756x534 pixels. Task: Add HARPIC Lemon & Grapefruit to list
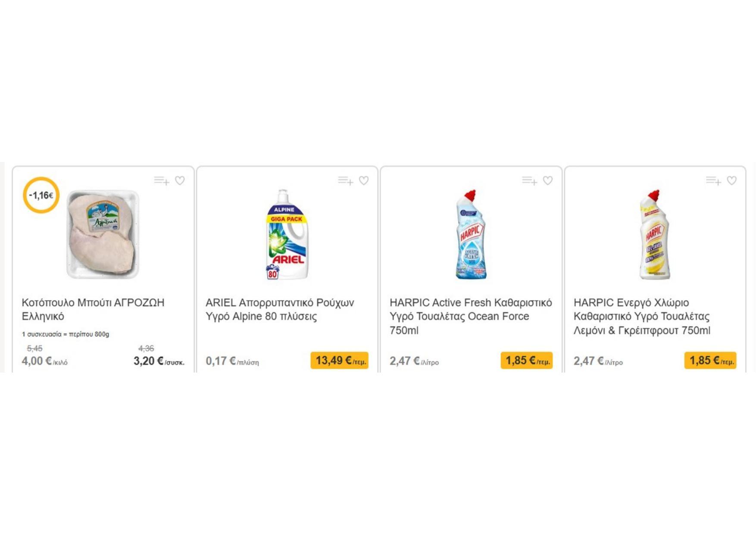pos(713,180)
